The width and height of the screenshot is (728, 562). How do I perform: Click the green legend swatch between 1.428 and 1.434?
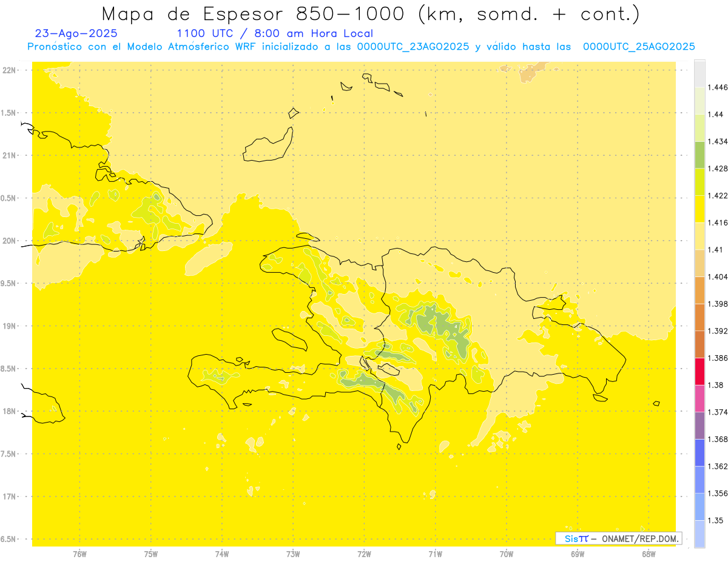699,155
